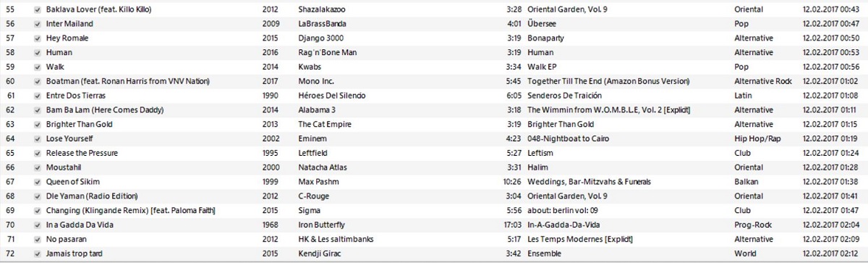Select the song Walk by Kwabs

(434, 67)
